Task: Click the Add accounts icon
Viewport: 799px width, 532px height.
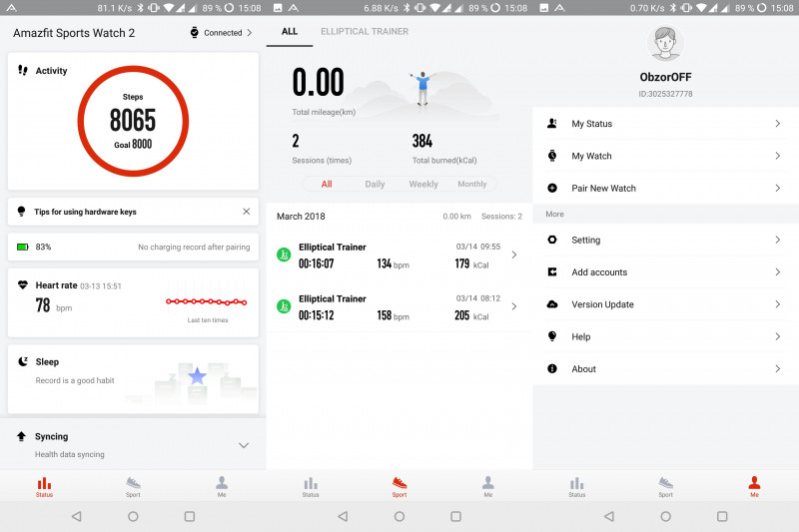Action: pos(552,272)
